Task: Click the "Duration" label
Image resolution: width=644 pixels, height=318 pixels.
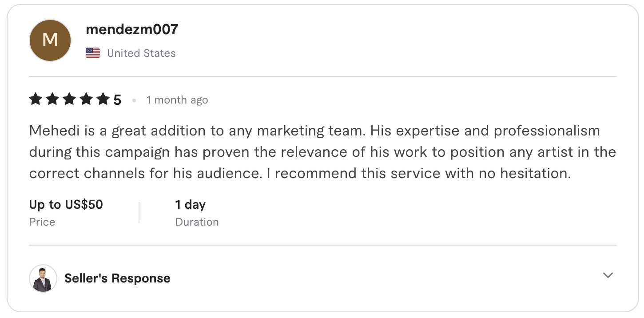Action: coord(197,222)
